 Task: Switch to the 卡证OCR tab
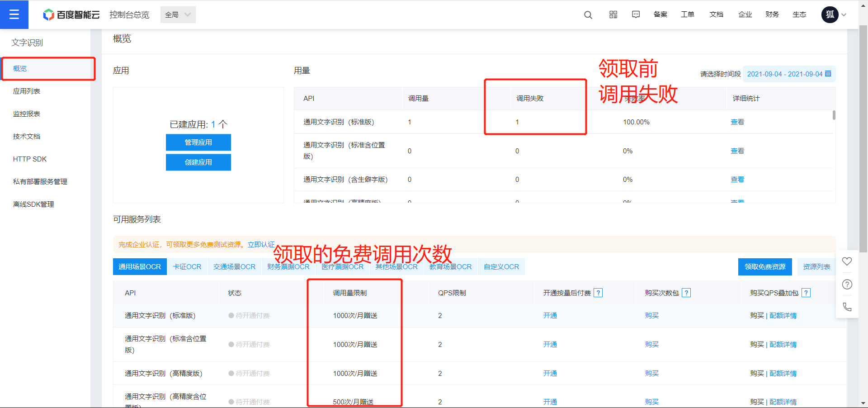(x=187, y=266)
